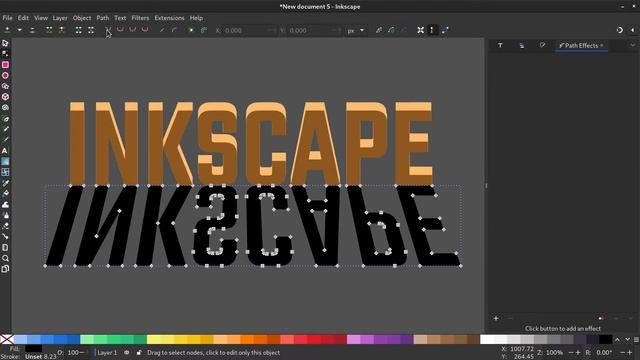Image resolution: width=640 pixels, height=360 pixels.
Task: Open the Edit menu
Action: click(x=23, y=18)
